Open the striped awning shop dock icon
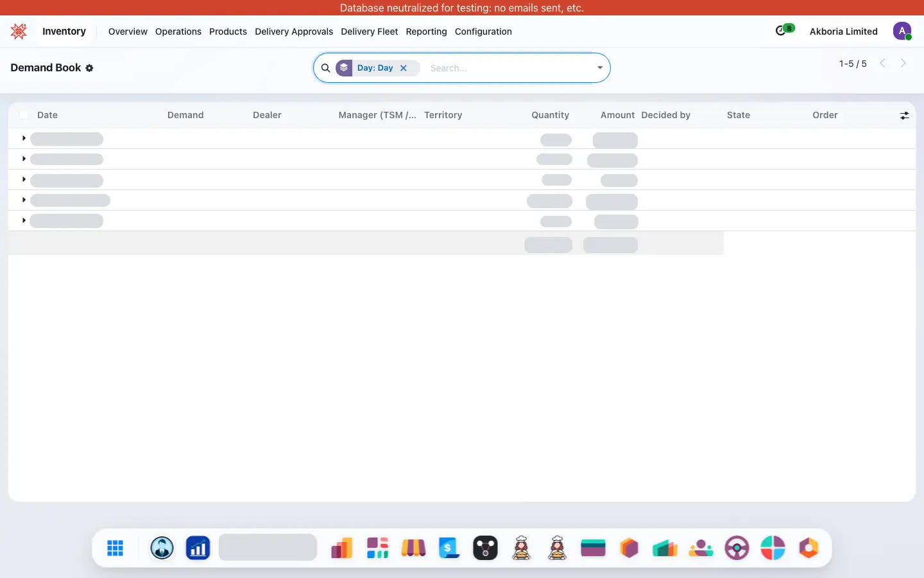Image resolution: width=924 pixels, height=578 pixels. click(x=414, y=548)
